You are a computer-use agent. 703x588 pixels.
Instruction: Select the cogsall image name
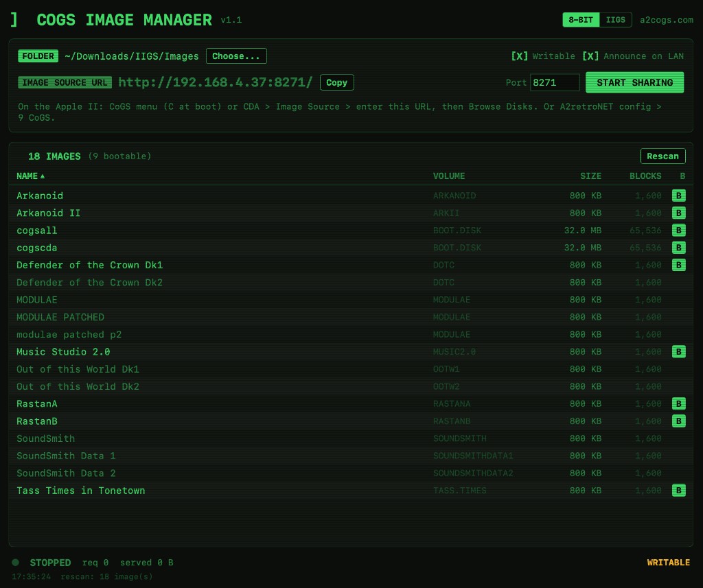(x=37, y=231)
